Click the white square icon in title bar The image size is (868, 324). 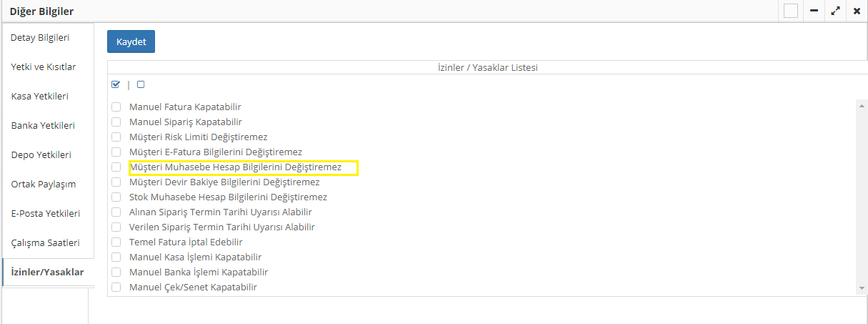click(x=790, y=11)
